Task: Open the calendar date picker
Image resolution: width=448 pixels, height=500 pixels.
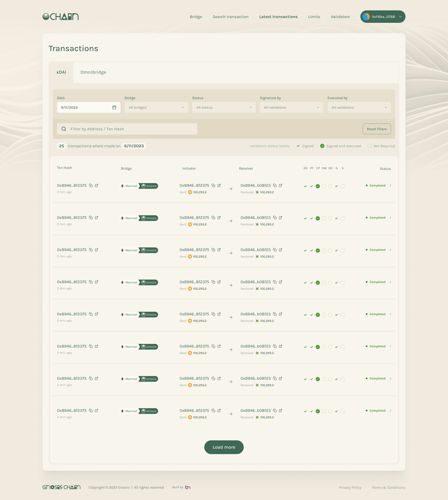Action: 114,107
